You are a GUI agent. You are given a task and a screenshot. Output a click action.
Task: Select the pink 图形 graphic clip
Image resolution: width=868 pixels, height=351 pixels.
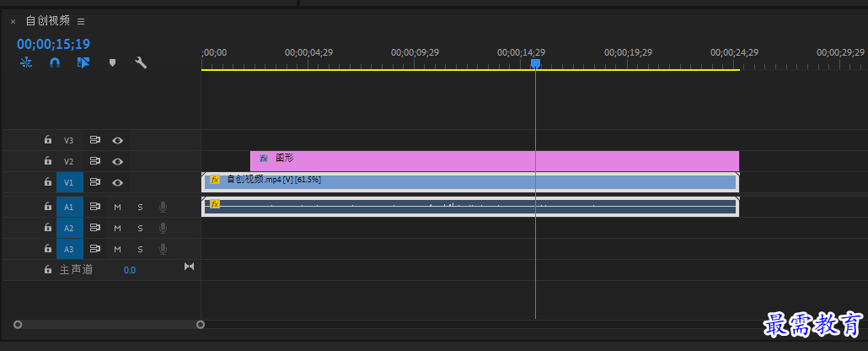click(x=495, y=161)
